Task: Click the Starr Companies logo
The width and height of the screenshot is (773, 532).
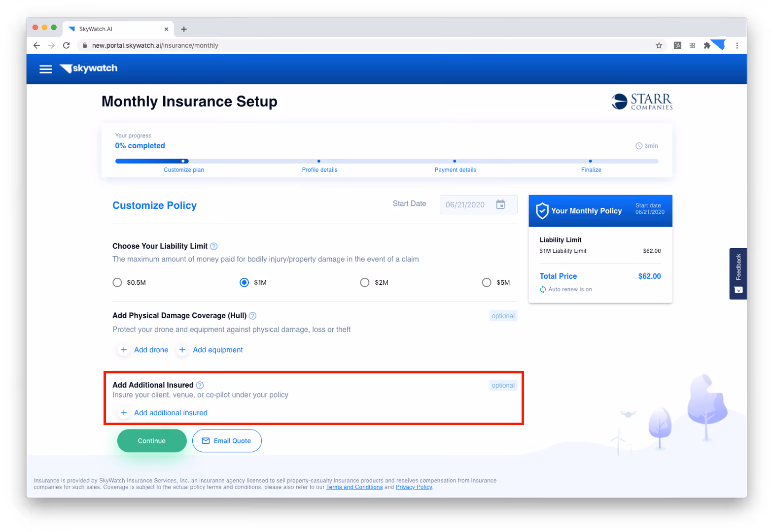Action: 642,101
